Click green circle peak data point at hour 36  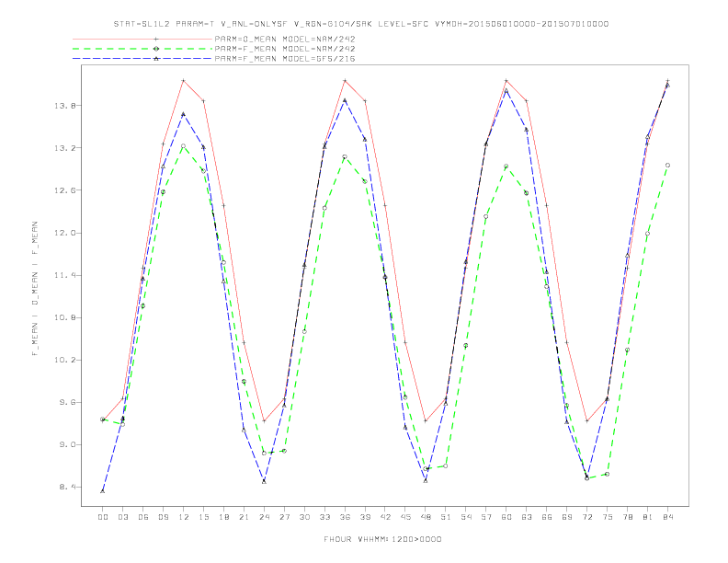(345, 157)
